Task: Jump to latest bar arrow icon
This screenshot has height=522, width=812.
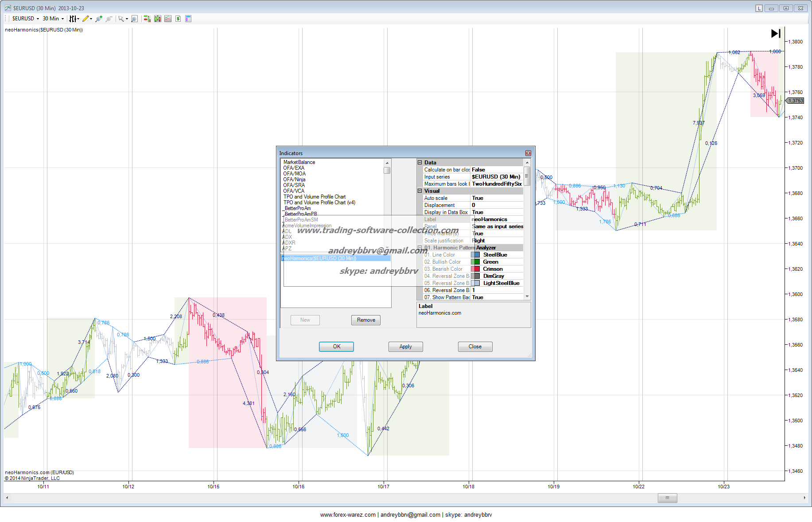Action: [775, 33]
